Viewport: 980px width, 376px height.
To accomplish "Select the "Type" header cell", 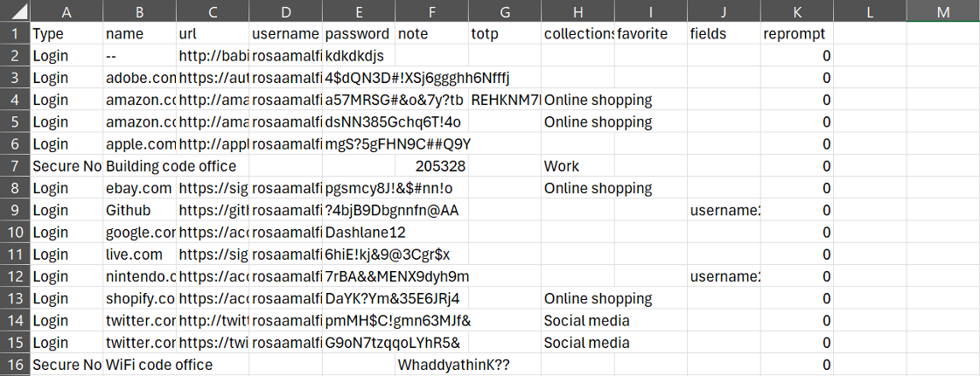I will pos(66,34).
